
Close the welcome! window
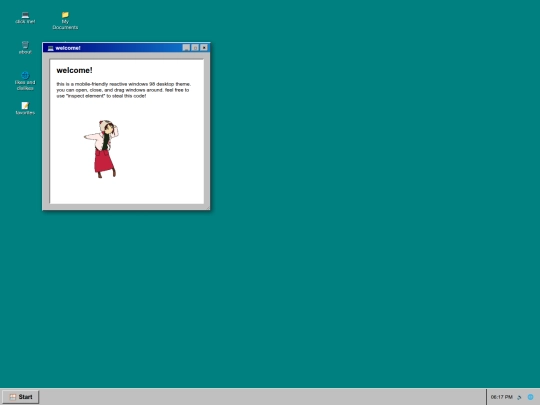point(204,48)
